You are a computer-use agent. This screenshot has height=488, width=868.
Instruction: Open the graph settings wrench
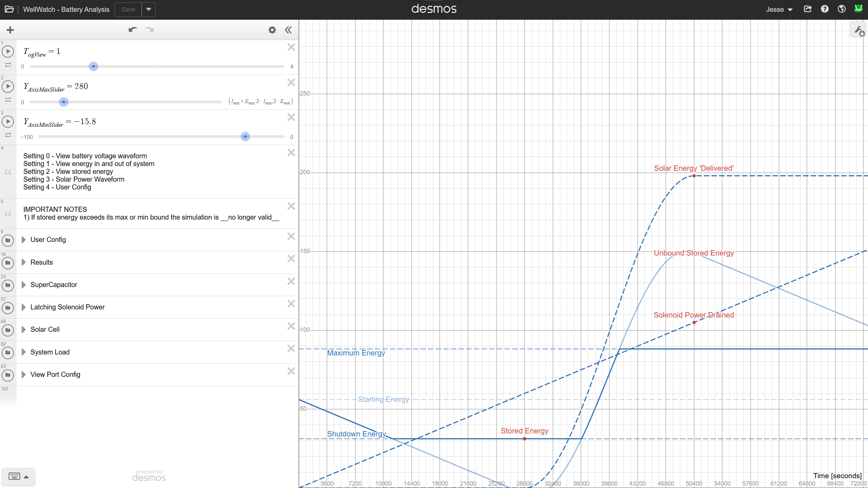pos(859,30)
